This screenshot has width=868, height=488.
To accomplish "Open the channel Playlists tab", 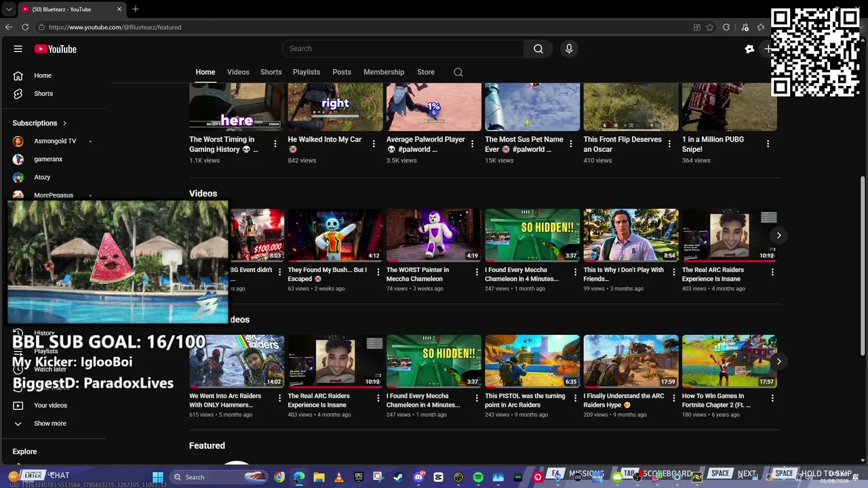I will (x=307, y=72).
